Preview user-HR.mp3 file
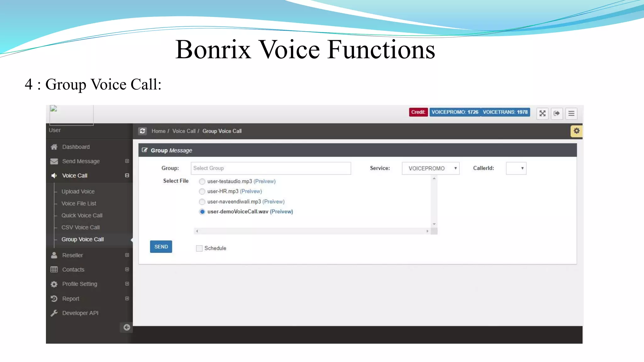This screenshot has height=362, width=644. point(251,191)
